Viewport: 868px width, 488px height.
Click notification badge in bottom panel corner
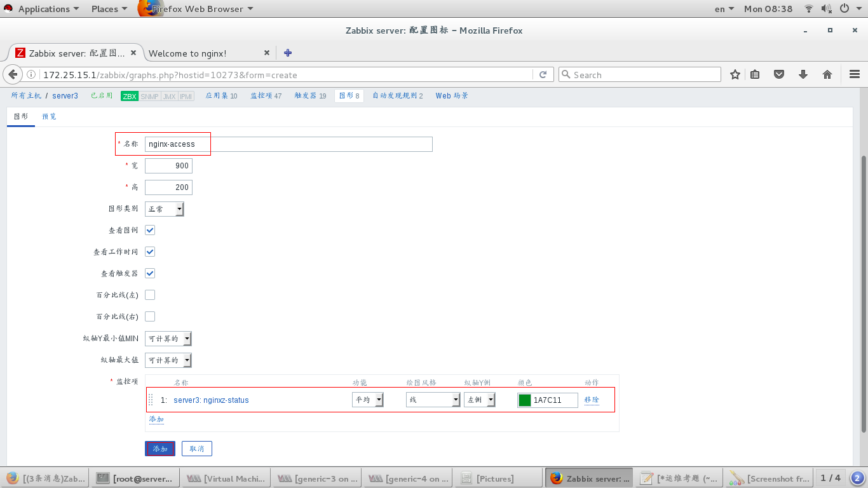click(857, 478)
